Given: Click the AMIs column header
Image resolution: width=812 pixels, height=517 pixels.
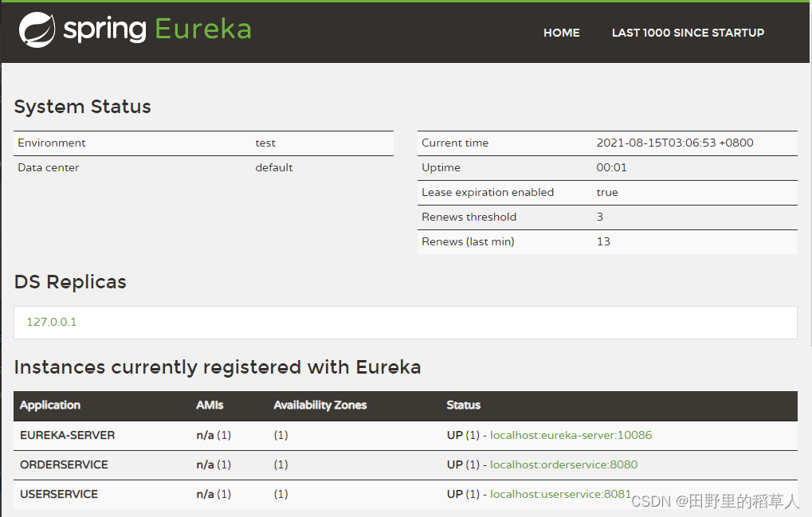Looking at the screenshot, I should coord(210,405).
